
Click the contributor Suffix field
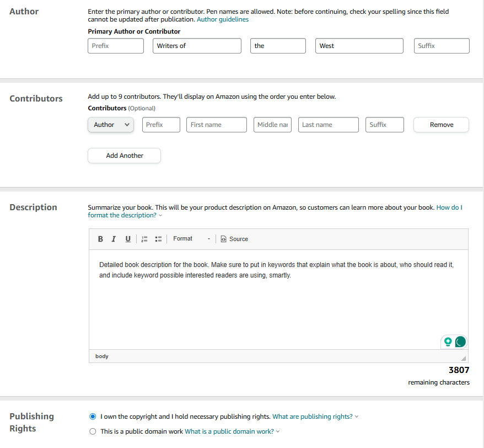(385, 125)
